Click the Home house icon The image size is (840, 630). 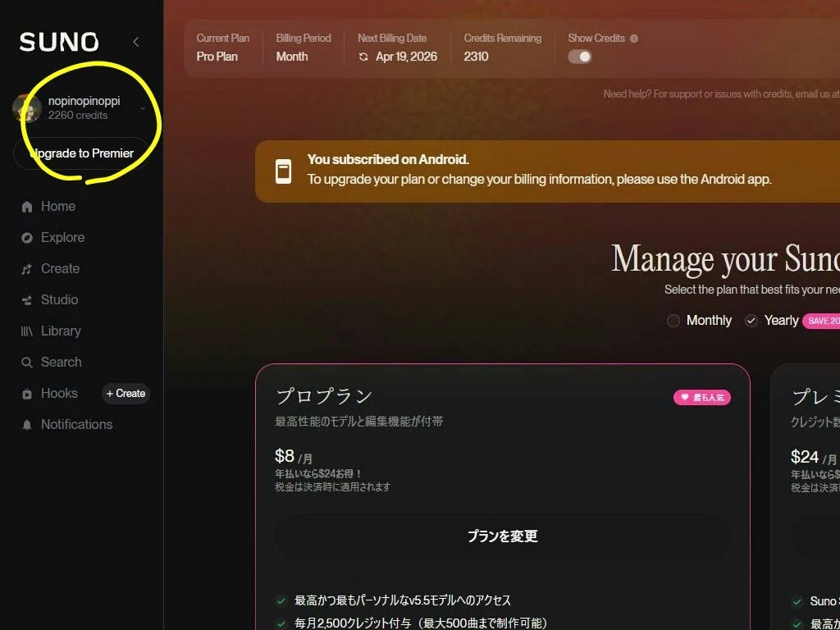(27, 207)
